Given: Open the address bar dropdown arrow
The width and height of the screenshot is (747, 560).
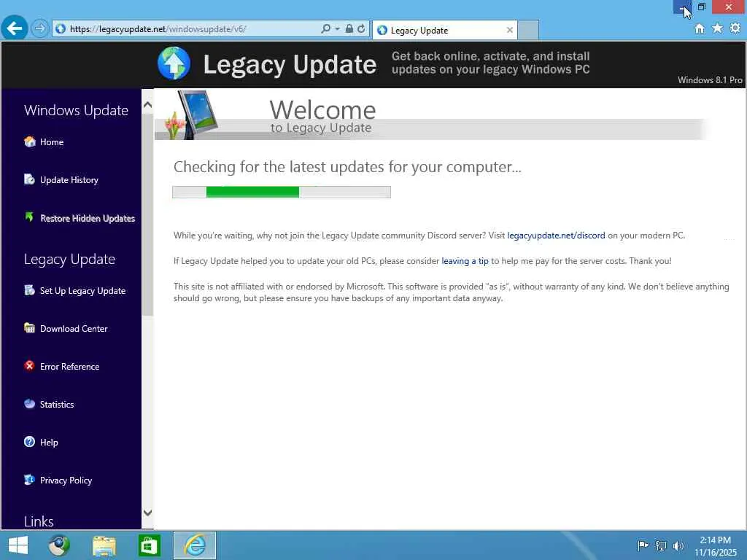Looking at the screenshot, I should [x=337, y=29].
